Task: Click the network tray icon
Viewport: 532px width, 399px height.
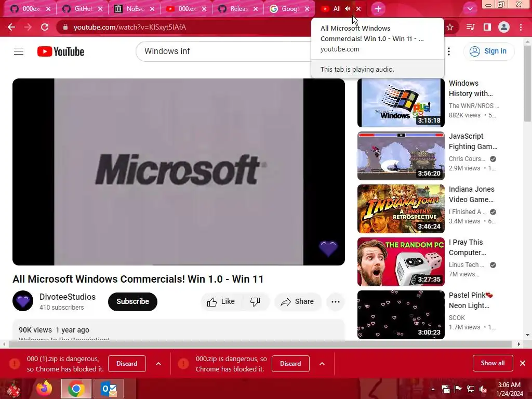Action: (x=471, y=389)
